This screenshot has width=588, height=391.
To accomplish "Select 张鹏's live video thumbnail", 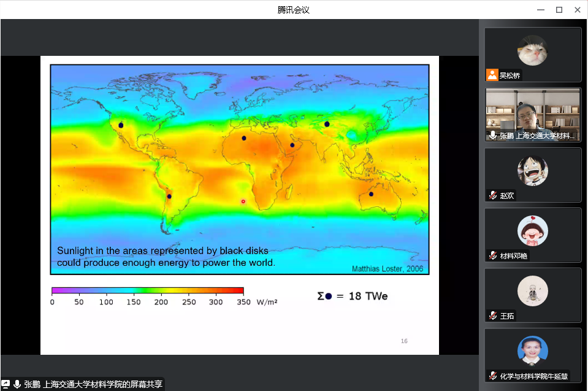I will (x=532, y=110).
